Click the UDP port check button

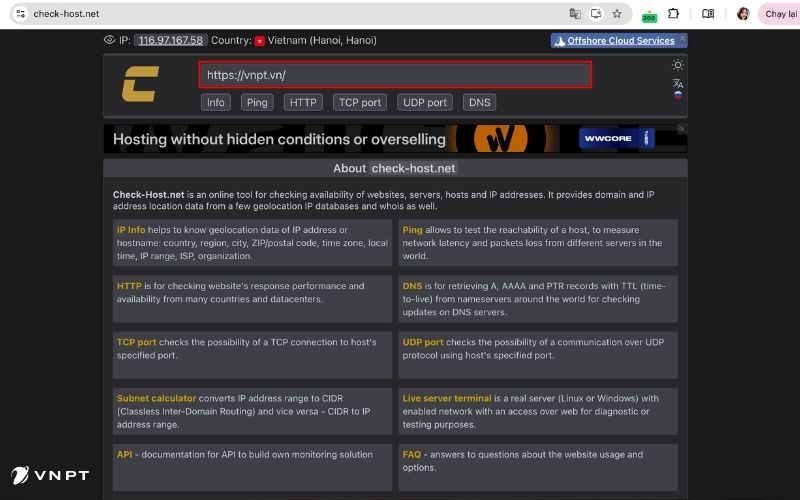click(424, 103)
